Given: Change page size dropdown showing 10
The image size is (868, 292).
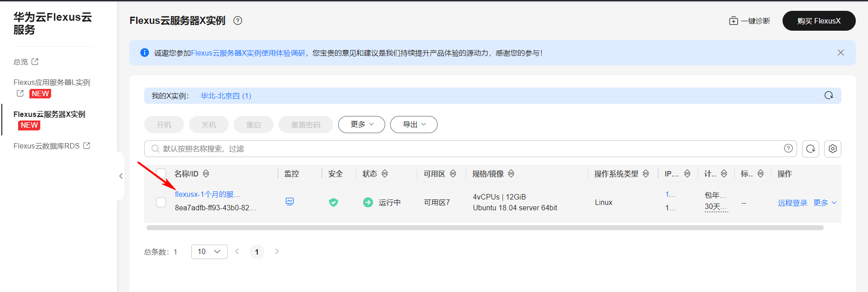Looking at the screenshot, I should (x=209, y=252).
